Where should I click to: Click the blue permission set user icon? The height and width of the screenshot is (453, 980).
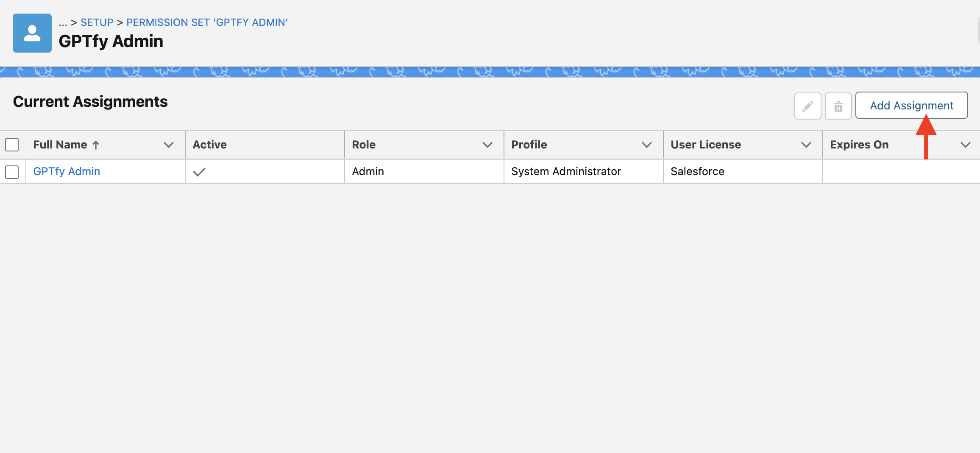click(32, 33)
